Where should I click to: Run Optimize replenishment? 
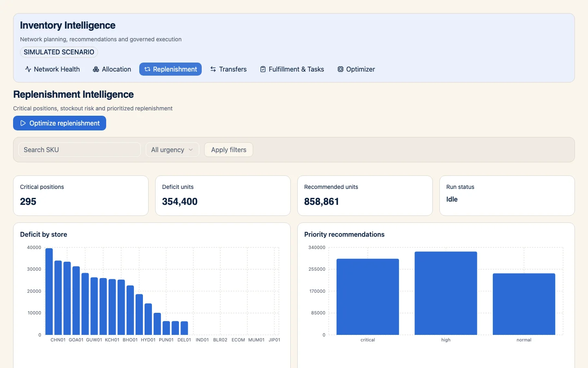click(60, 123)
